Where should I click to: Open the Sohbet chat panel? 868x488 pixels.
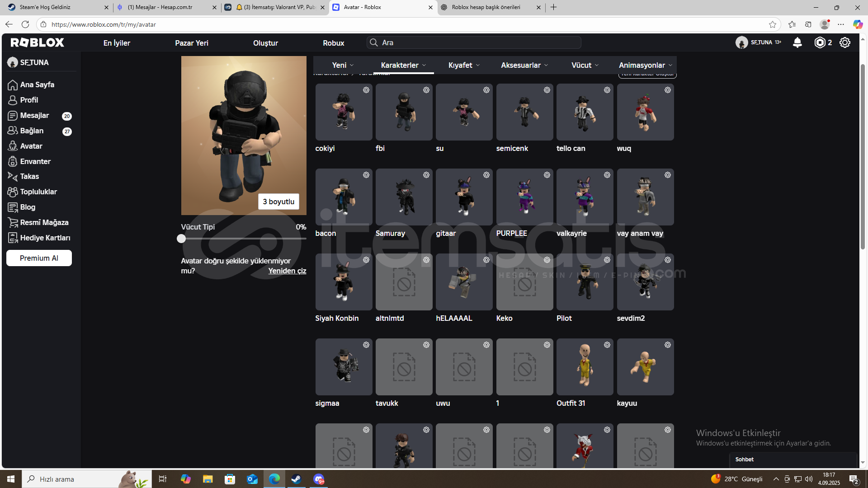[x=793, y=459]
